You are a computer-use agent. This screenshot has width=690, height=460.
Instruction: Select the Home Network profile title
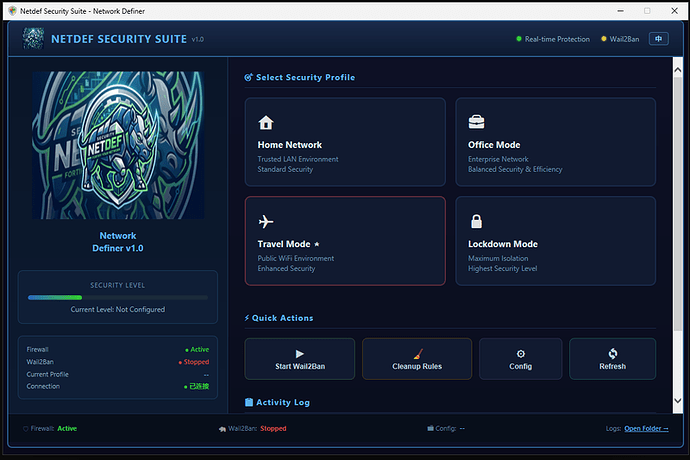290,145
